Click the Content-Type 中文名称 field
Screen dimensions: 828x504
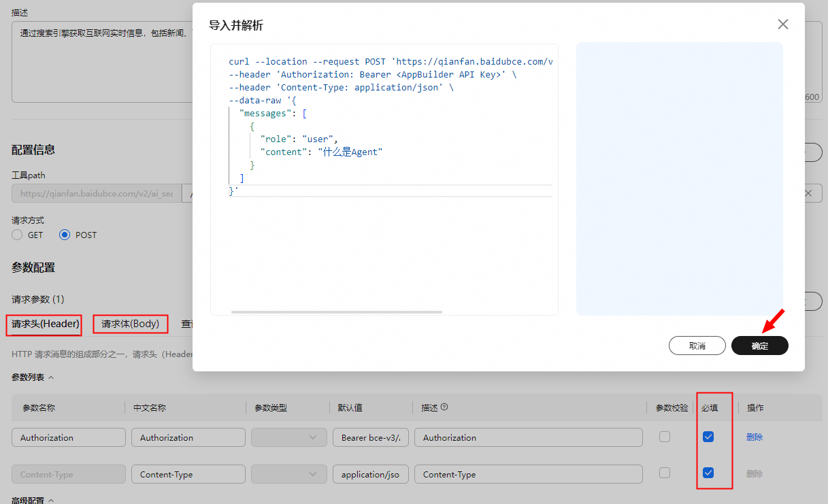188,474
